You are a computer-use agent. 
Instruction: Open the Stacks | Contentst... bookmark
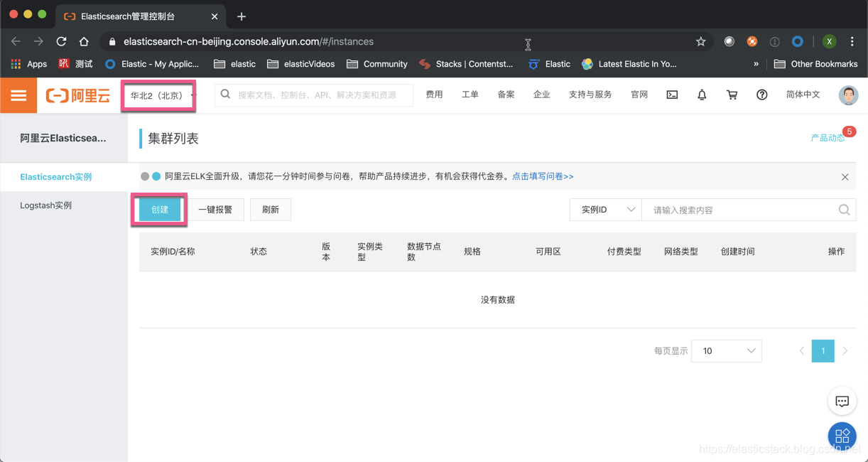point(466,64)
